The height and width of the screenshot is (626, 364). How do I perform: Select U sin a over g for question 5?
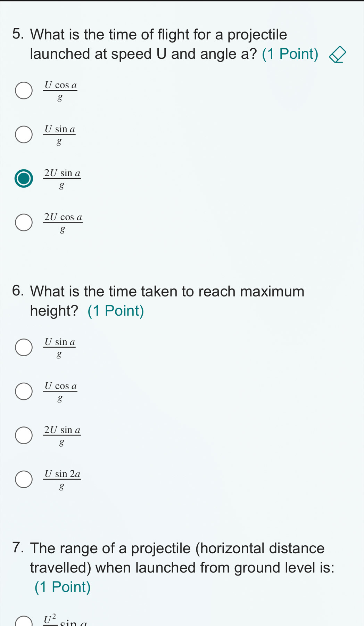click(x=24, y=135)
